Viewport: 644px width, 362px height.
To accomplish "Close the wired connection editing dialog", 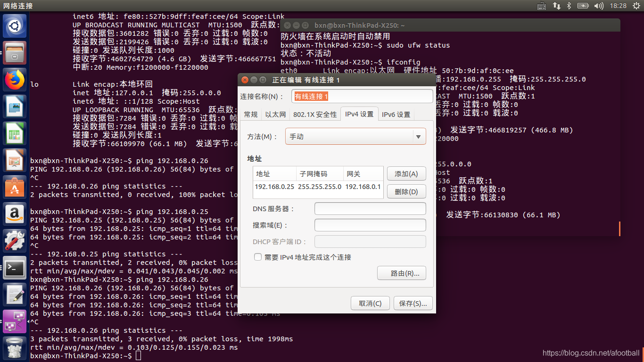I will pyautogui.click(x=244, y=80).
